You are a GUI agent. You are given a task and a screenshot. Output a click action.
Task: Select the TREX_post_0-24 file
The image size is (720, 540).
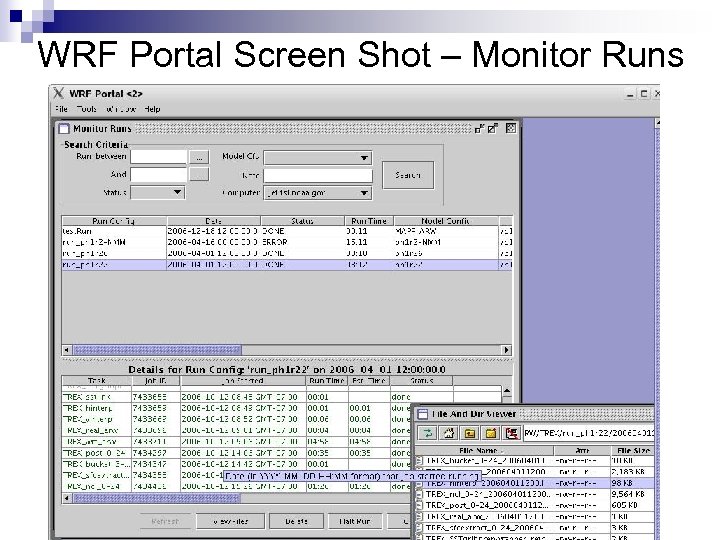tap(534, 506)
